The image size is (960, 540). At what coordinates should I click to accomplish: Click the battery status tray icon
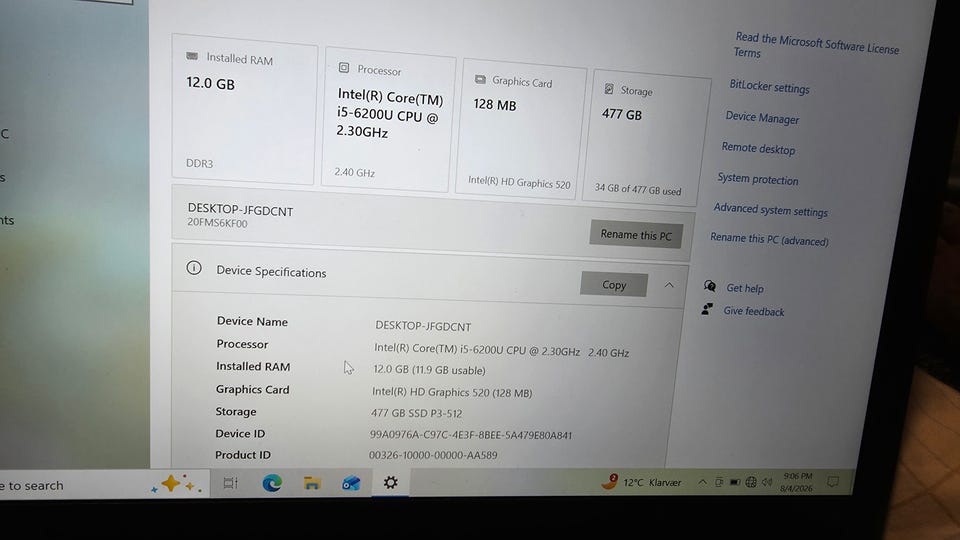pyautogui.click(x=735, y=482)
